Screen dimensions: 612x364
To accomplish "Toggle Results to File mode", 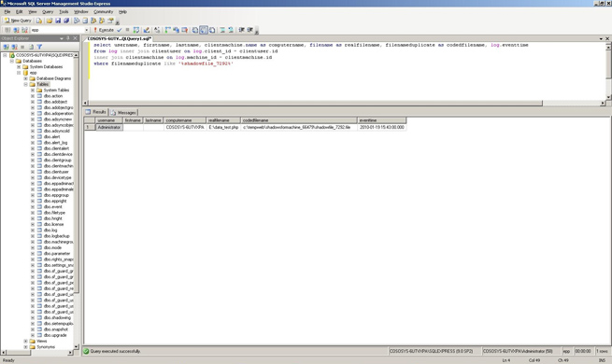I will [212, 30].
